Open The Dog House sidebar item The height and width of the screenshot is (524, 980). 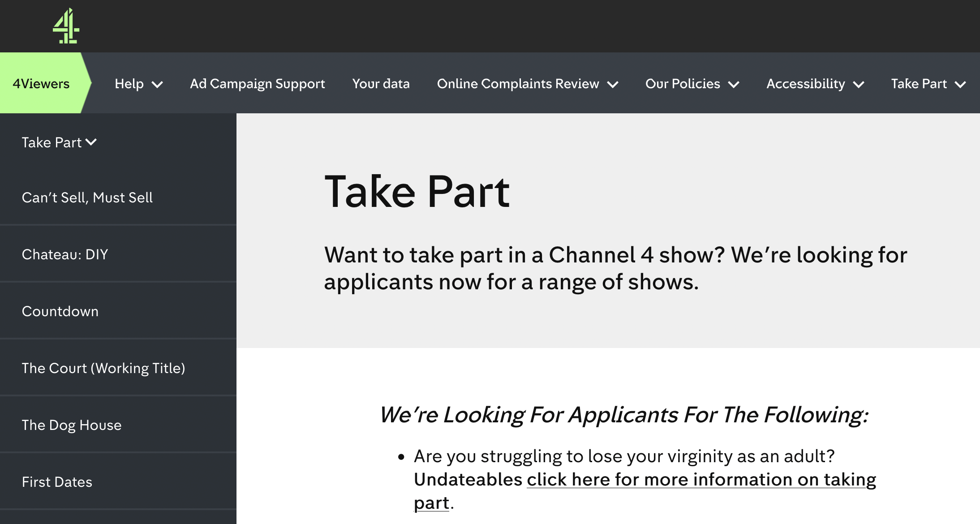(x=72, y=425)
